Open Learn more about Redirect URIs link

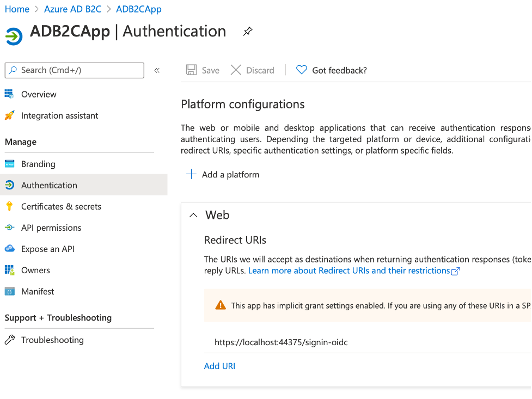(349, 271)
